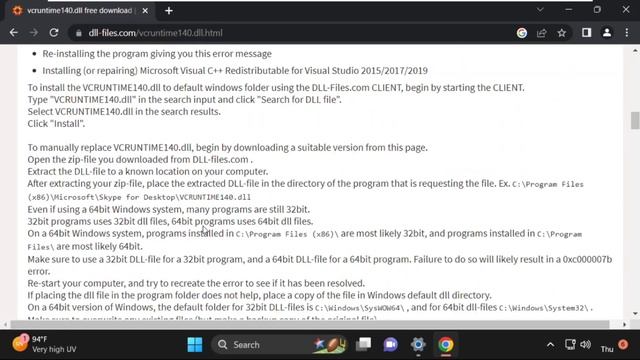Share this page icon
This screenshot has height=360, width=640.
542,33
